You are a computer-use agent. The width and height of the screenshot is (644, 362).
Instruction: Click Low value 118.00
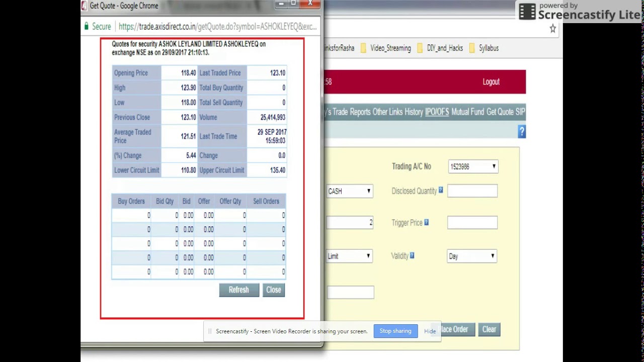[188, 103]
